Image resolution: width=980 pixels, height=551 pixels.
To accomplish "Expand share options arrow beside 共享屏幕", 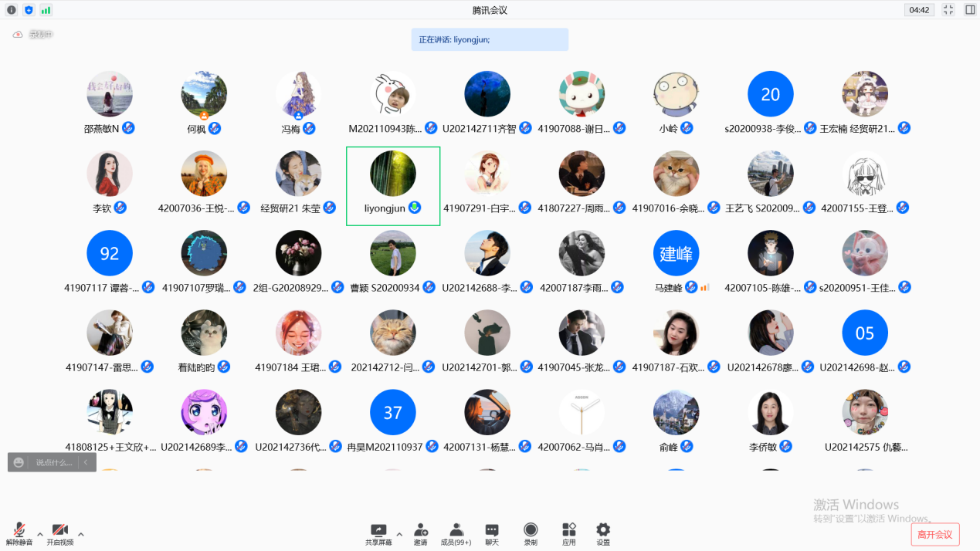I will tap(399, 534).
